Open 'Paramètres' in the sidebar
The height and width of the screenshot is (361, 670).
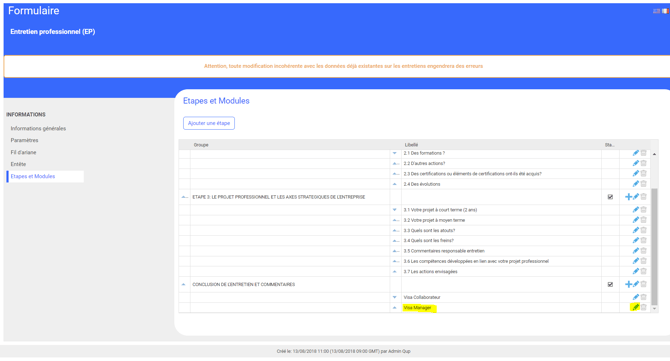(24, 140)
